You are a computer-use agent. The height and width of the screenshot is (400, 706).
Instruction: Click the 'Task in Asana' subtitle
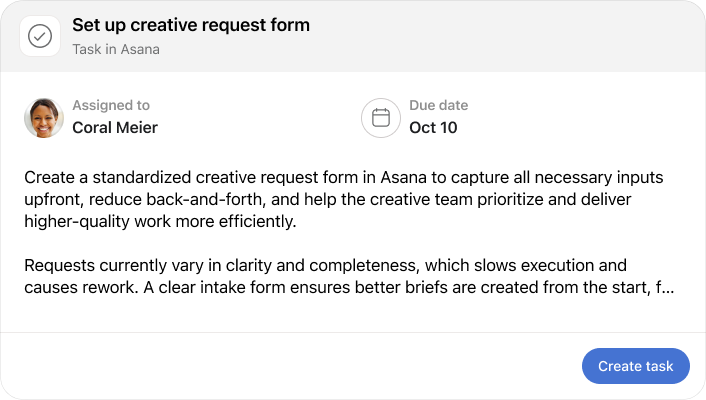coord(116,49)
